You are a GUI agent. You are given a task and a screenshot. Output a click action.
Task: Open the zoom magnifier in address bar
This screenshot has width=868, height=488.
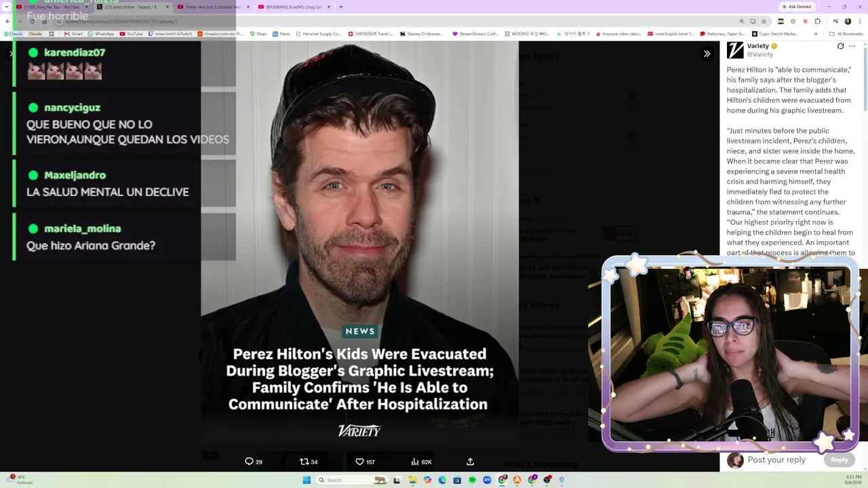(x=742, y=21)
